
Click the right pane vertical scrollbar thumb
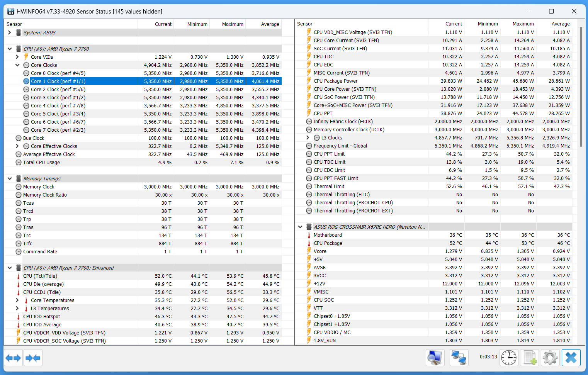581,87
